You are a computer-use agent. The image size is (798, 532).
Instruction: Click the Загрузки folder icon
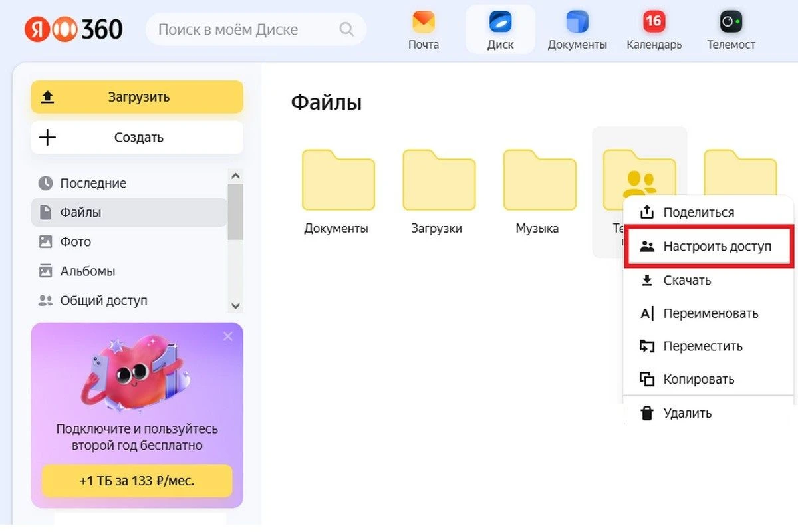[x=439, y=180]
